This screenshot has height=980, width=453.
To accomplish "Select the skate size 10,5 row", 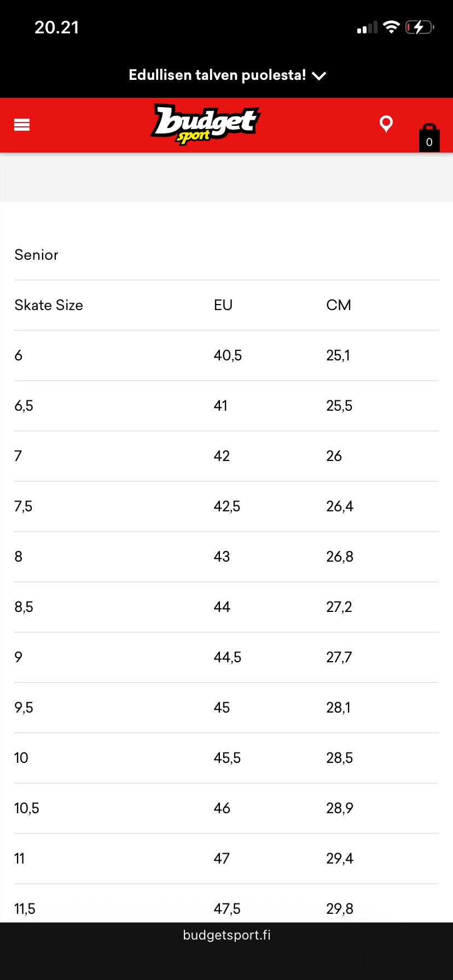I will (x=27, y=808).
